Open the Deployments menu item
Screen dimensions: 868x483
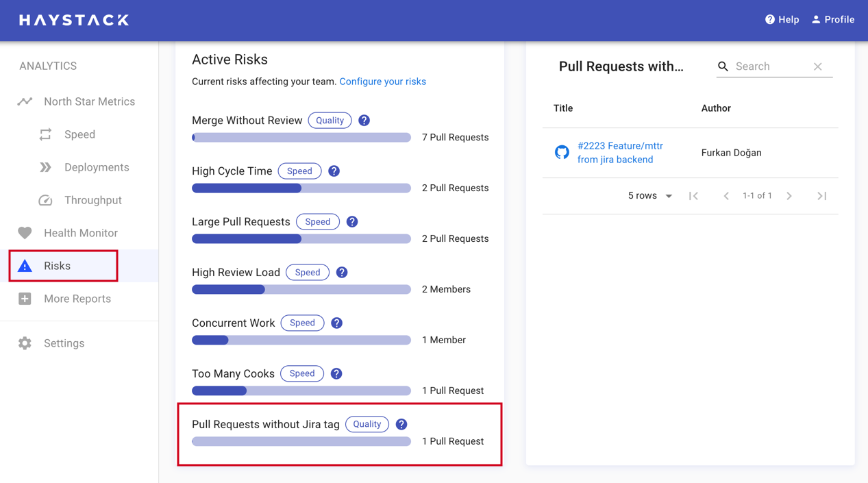79,167
